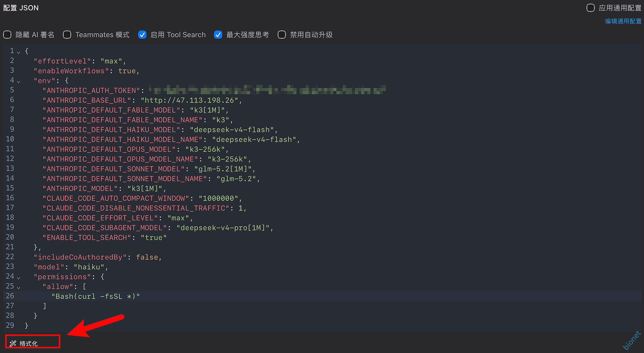Screen dimensions: 644x353
Task: Click the "Bash(curl -fsSL *)" entry
Action: pyautogui.click(x=96, y=296)
